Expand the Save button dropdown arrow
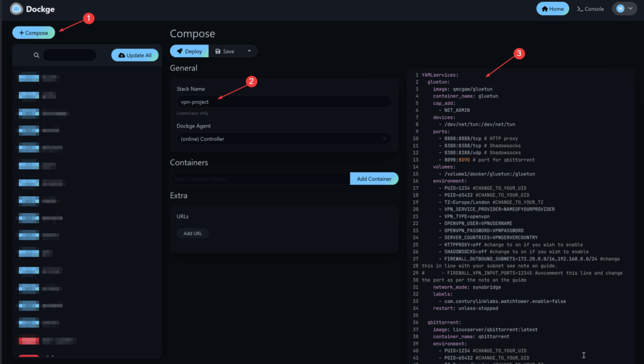This screenshot has width=644, height=364. [249, 52]
